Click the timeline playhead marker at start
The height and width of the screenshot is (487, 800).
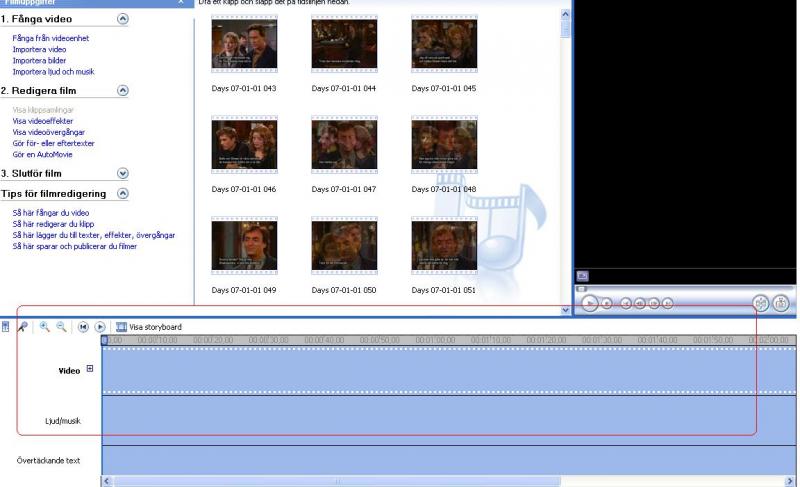pos(105,340)
